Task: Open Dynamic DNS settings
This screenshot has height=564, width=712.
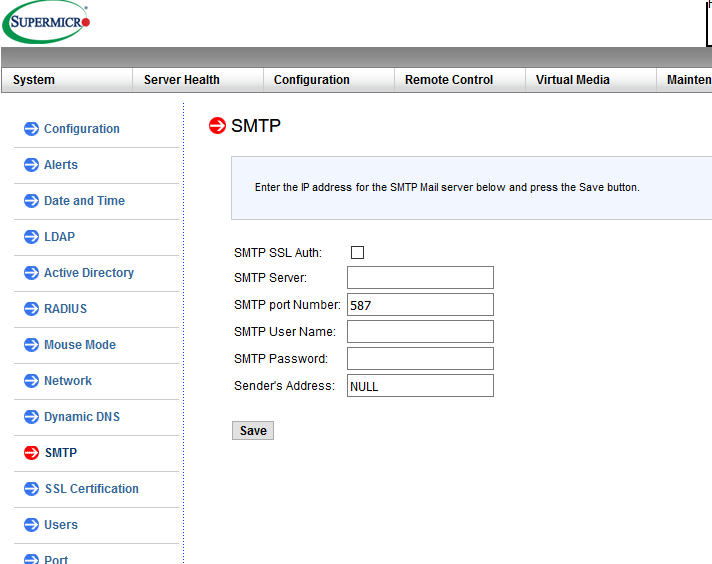Action: (82, 417)
